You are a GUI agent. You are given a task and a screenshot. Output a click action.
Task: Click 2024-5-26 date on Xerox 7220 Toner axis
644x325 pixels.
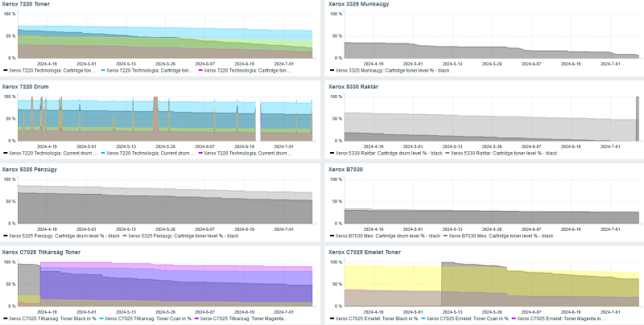tap(166, 64)
